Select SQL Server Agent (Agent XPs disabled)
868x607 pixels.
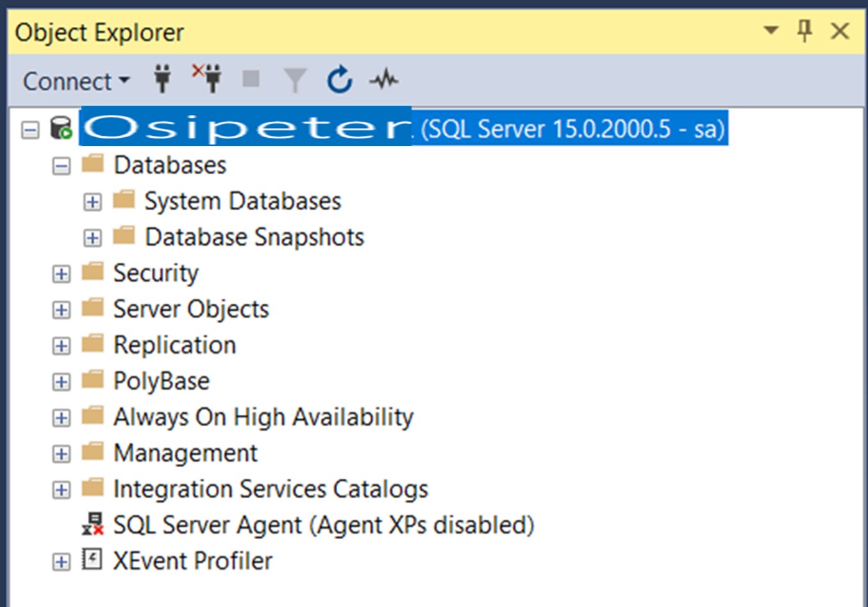(324, 525)
